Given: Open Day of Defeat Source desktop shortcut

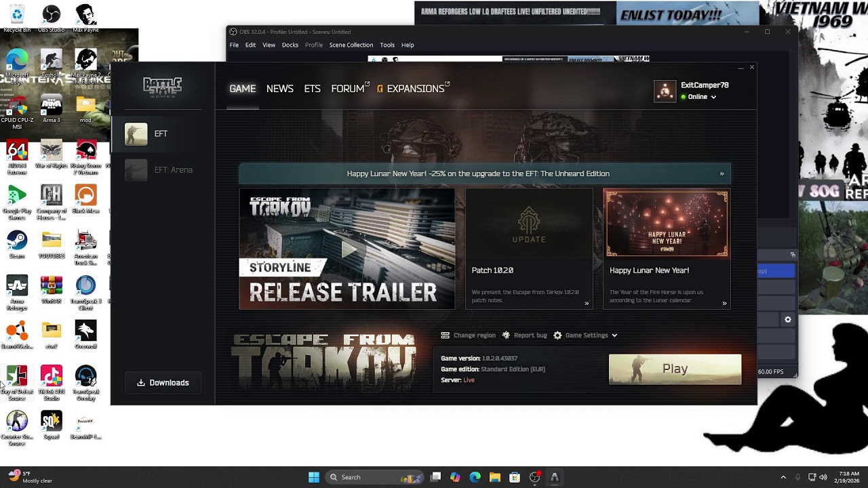Looking at the screenshot, I should pos(17,383).
